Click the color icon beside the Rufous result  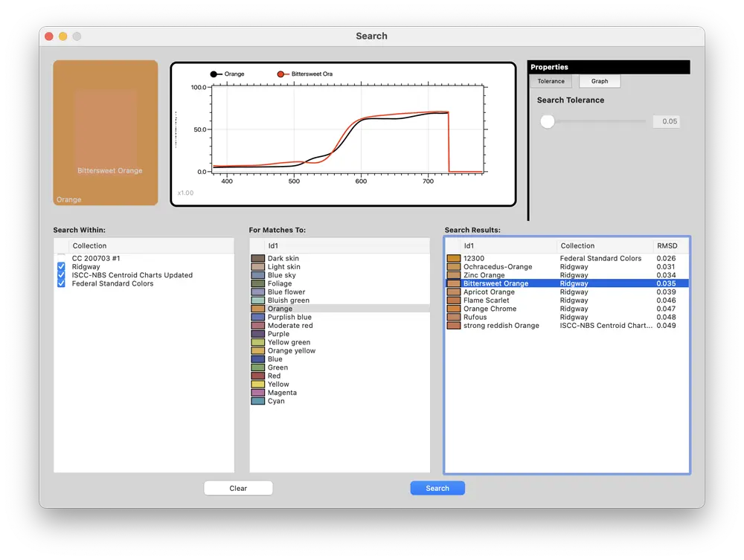coord(453,317)
